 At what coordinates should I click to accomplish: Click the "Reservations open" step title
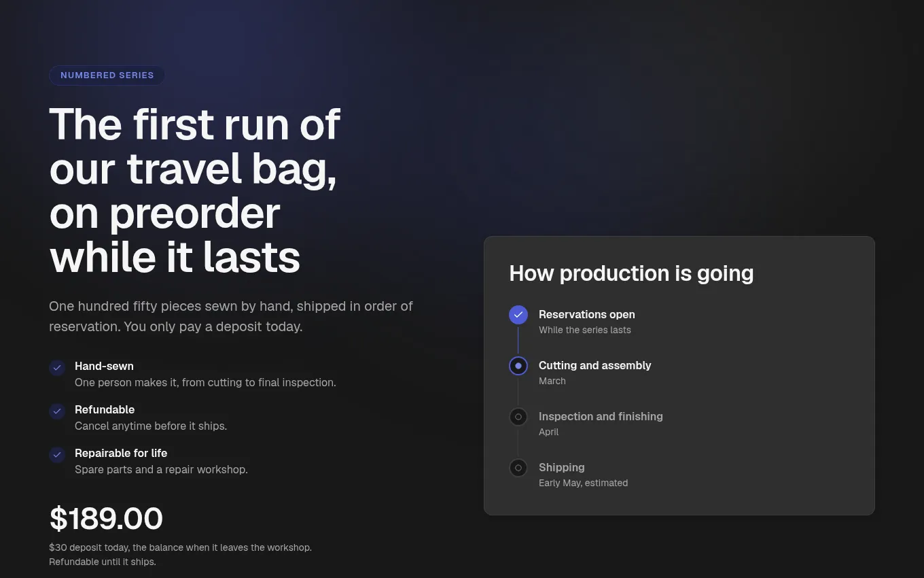587,314
